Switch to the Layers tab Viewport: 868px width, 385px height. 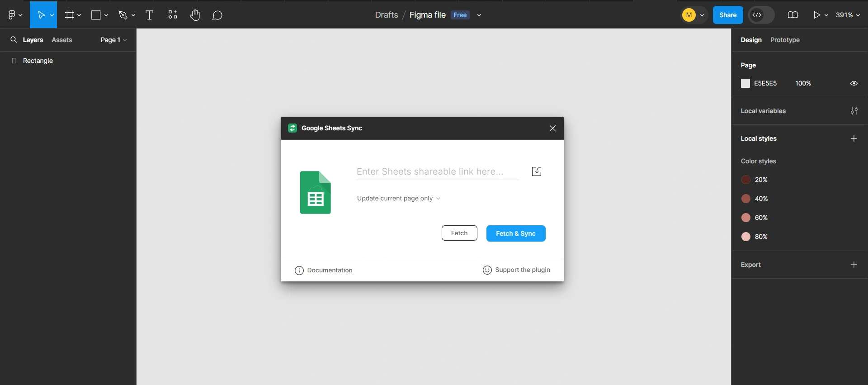coord(33,40)
